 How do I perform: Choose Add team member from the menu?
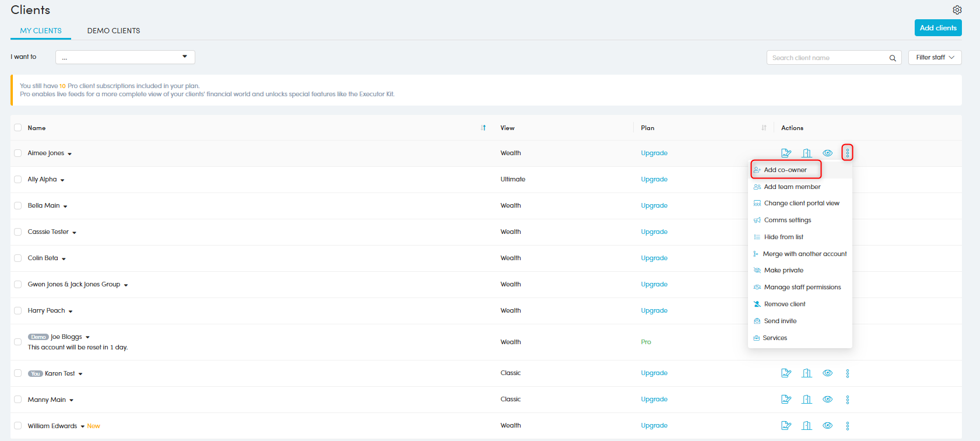792,187
